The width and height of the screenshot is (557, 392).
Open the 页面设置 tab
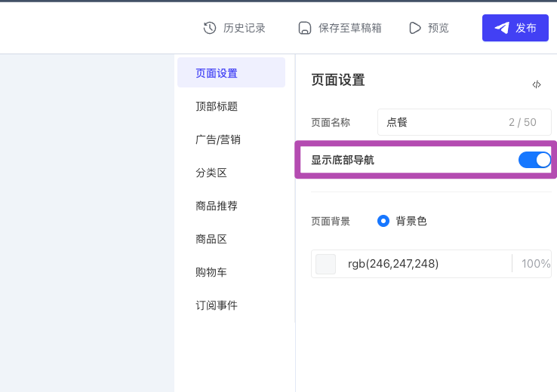coord(231,72)
